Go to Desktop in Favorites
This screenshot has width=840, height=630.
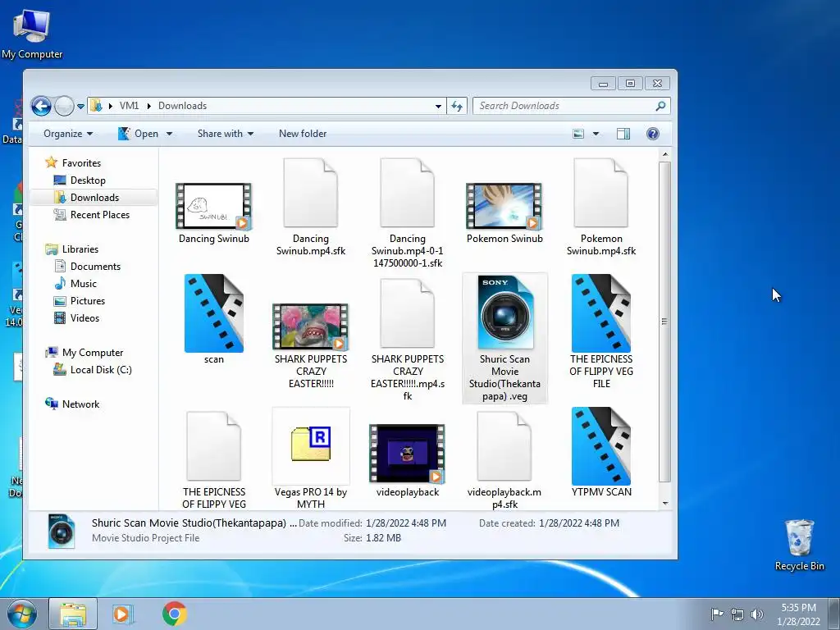click(88, 180)
